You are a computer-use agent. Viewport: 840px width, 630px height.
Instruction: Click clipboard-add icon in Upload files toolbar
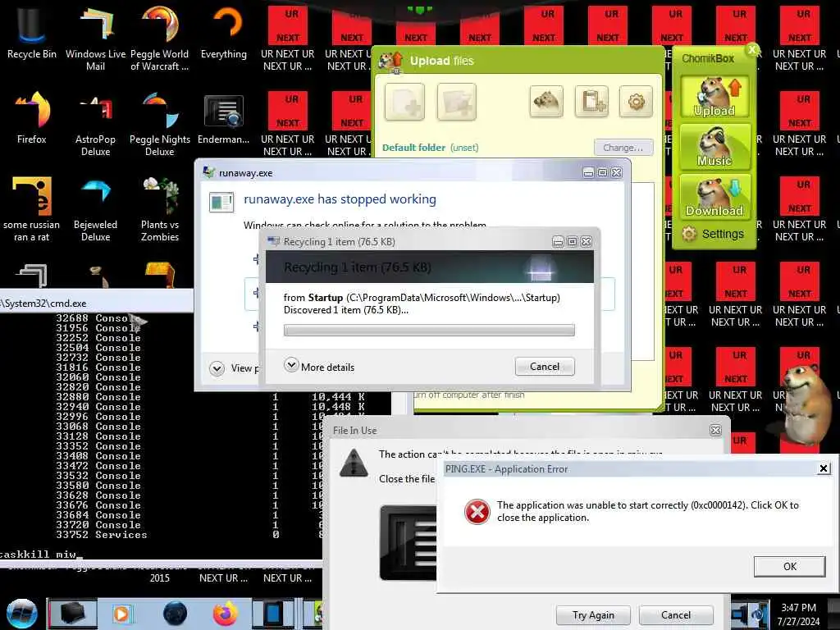(x=591, y=101)
